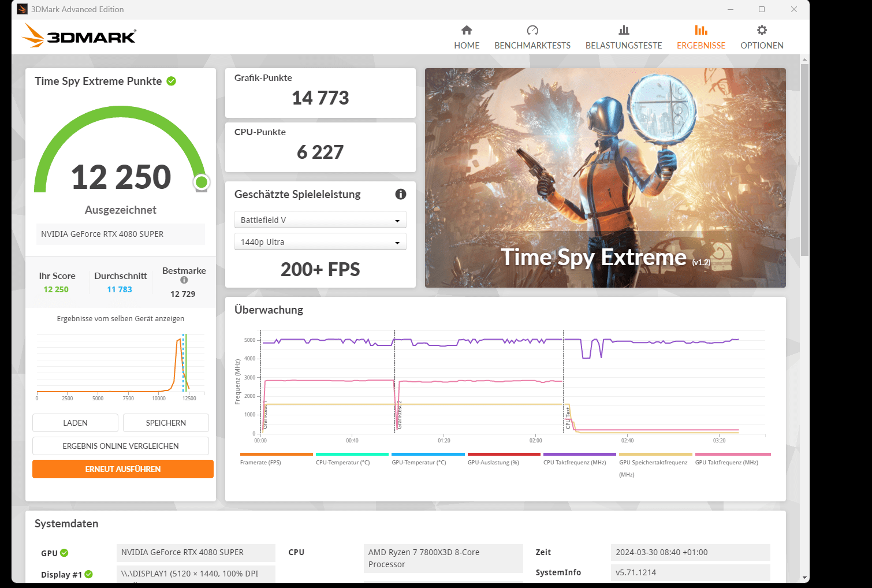Click the Belastungsteste bar chart icon
The height and width of the screenshot is (588, 872).
pyautogui.click(x=624, y=30)
